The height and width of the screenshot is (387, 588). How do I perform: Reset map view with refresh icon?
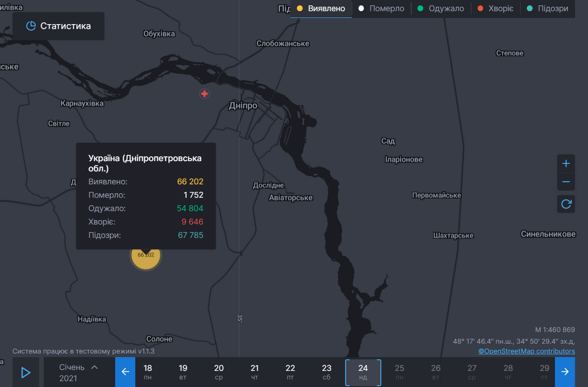tap(566, 204)
